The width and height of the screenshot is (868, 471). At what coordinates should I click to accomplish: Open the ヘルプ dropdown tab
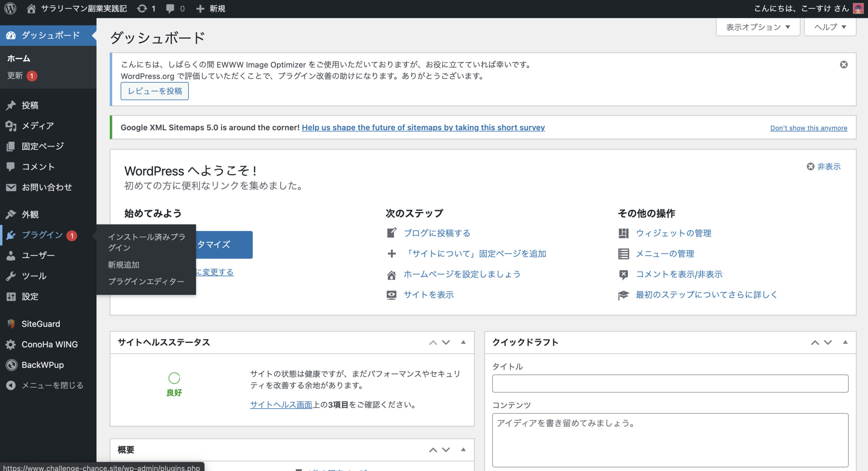tap(830, 27)
